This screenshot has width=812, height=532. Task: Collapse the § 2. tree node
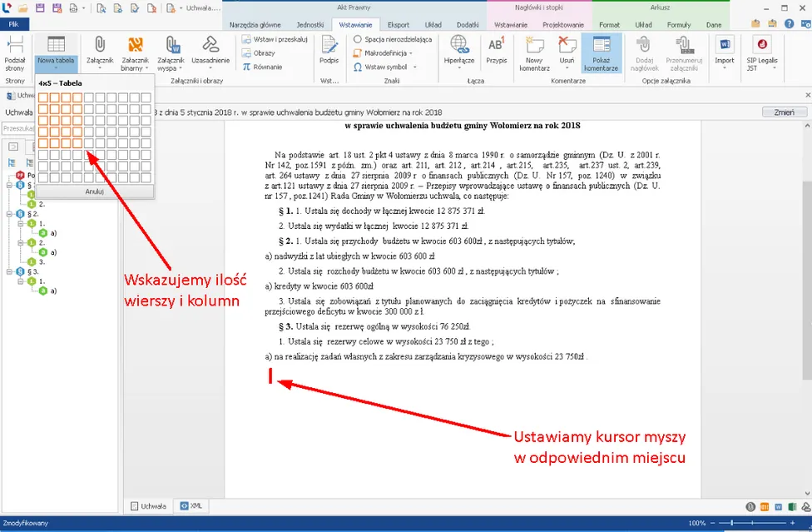click(11, 214)
